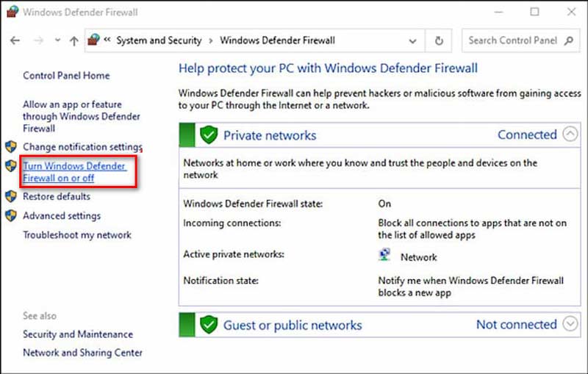Click the Back navigation arrow
This screenshot has width=588, height=374.
[x=15, y=40]
